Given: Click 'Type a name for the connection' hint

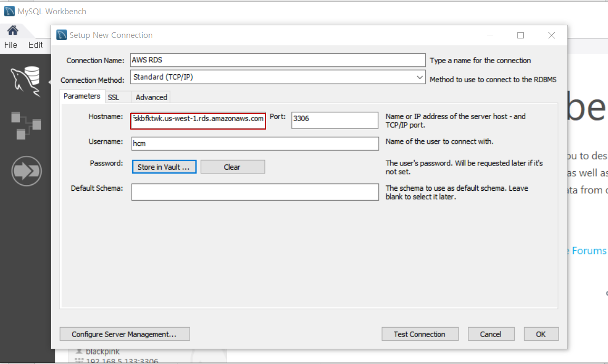Looking at the screenshot, I should [x=480, y=61].
